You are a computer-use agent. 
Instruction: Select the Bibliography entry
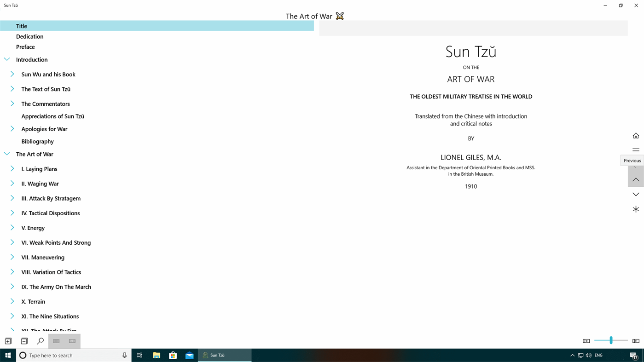pyautogui.click(x=37, y=141)
